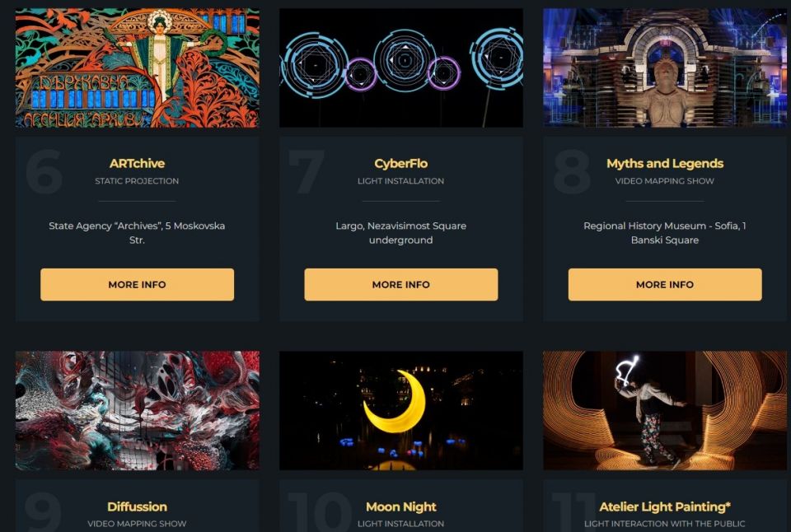791x532 pixels.
Task: Click the number 6 card badge
Action: [44, 171]
